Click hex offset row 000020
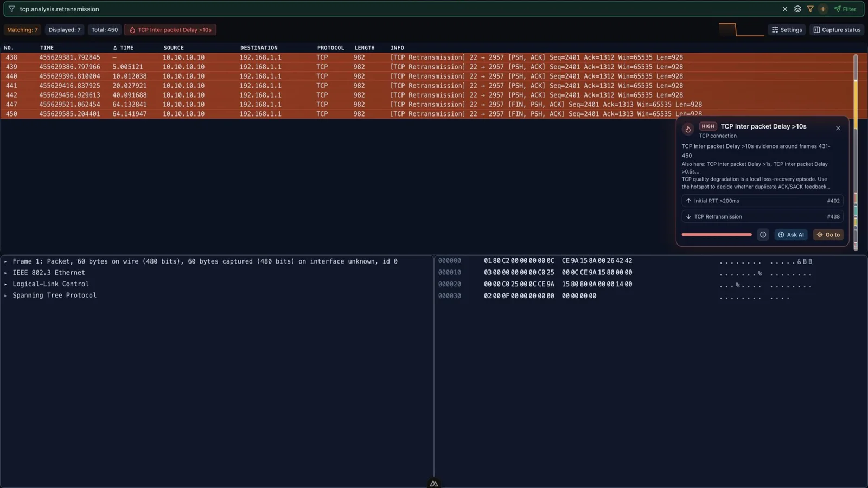 [x=450, y=284]
